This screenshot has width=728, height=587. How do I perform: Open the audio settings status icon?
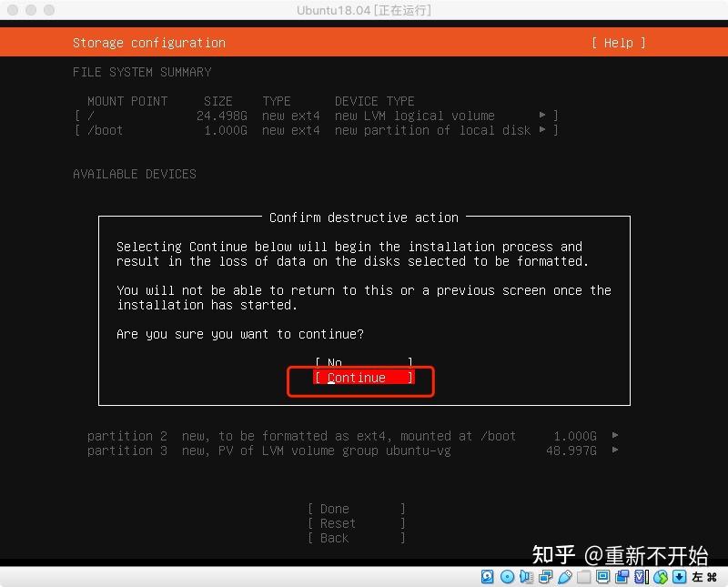[x=526, y=577]
